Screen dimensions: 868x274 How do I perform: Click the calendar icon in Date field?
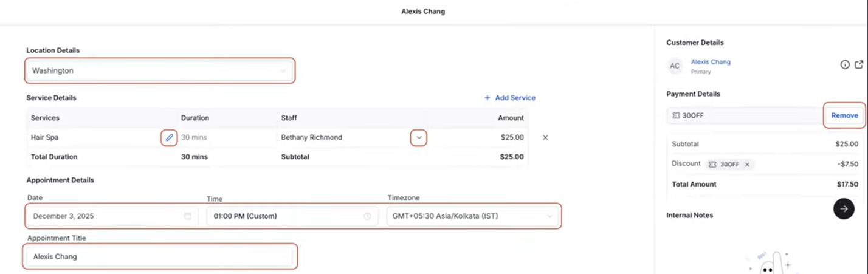coord(188,216)
